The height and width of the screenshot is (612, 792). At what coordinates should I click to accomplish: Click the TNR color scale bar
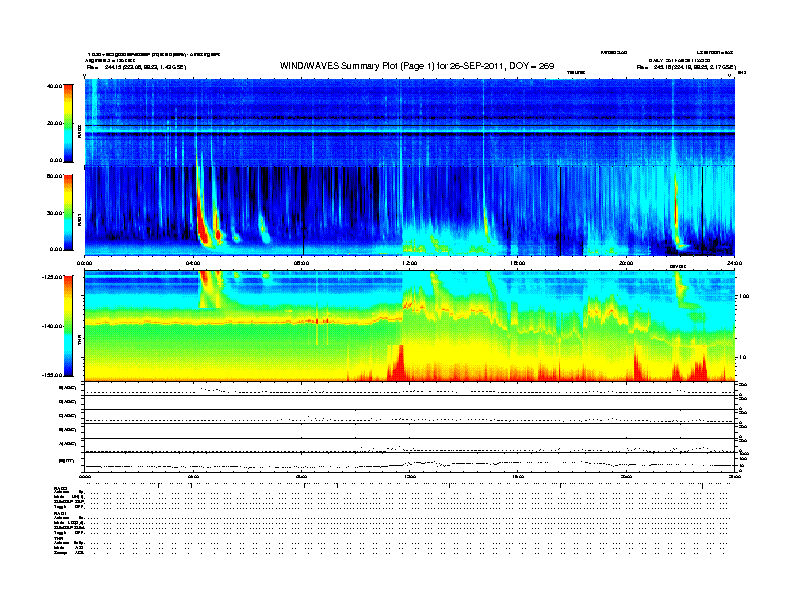click(68, 326)
